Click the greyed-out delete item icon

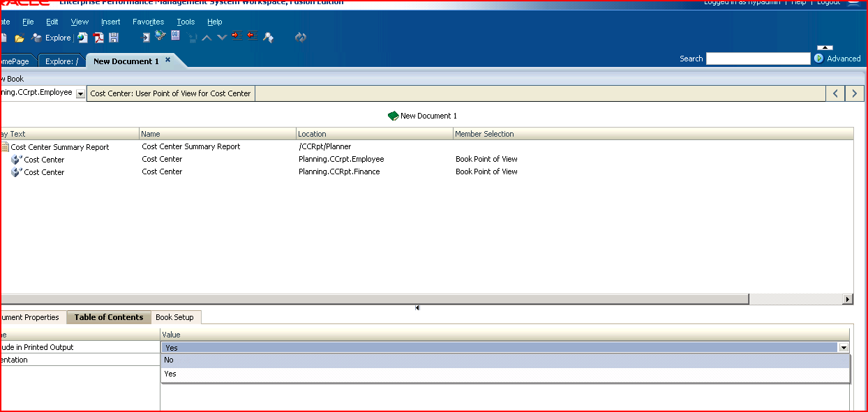pyautogui.click(x=193, y=38)
